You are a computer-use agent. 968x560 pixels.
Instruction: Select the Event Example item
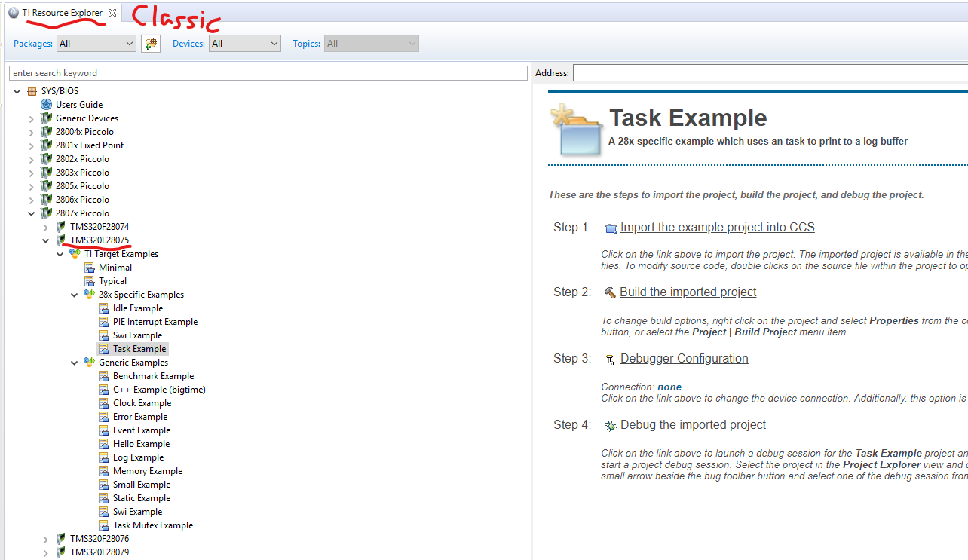tap(142, 430)
